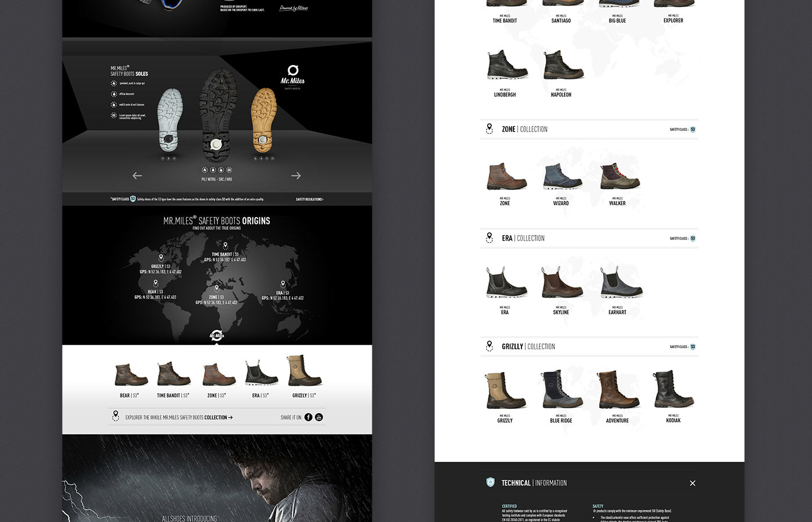Click the Zone location pin on the map
812x522 pixels.
tap(216, 288)
